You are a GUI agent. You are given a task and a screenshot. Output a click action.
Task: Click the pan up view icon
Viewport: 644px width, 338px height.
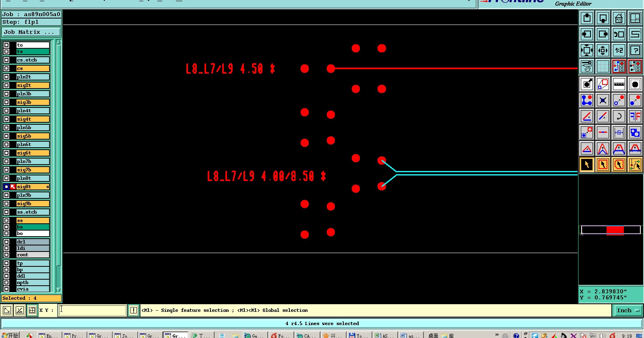tap(587, 18)
